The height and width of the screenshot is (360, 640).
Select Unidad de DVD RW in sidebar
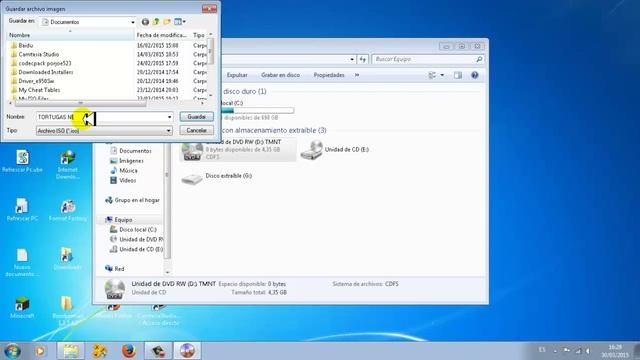pyautogui.click(x=137, y=240)
